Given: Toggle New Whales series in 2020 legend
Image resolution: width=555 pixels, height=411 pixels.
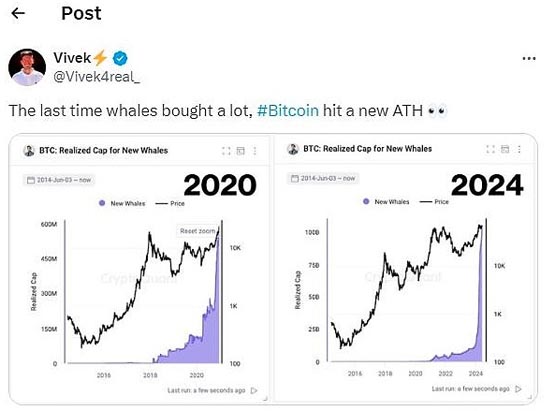Looking at the screenshot, I should [x=122, y=203].
